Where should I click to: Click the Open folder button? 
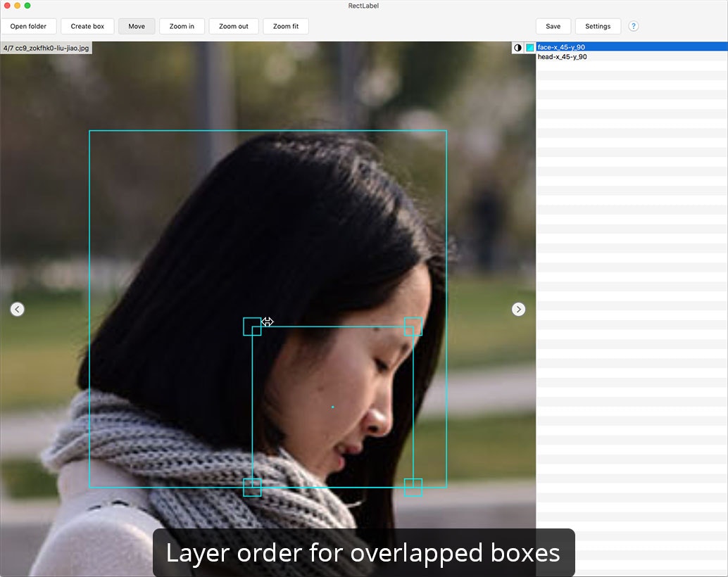[28, 27]
